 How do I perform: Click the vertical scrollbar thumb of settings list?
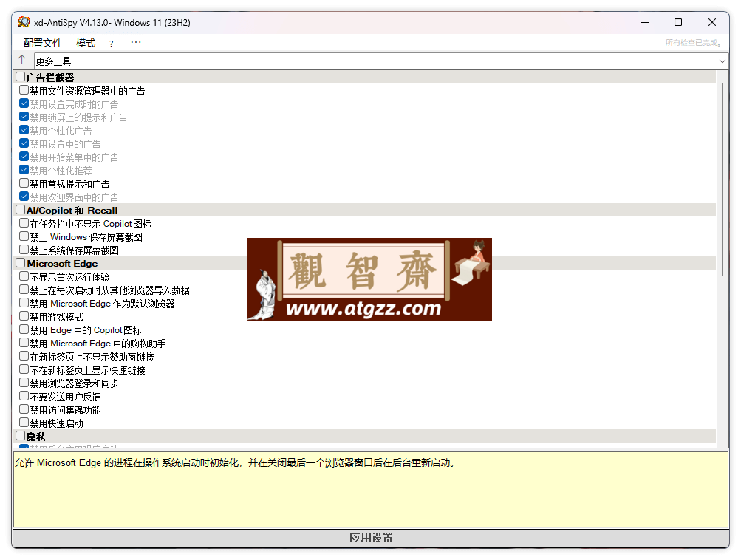click(x=722, y=180)
